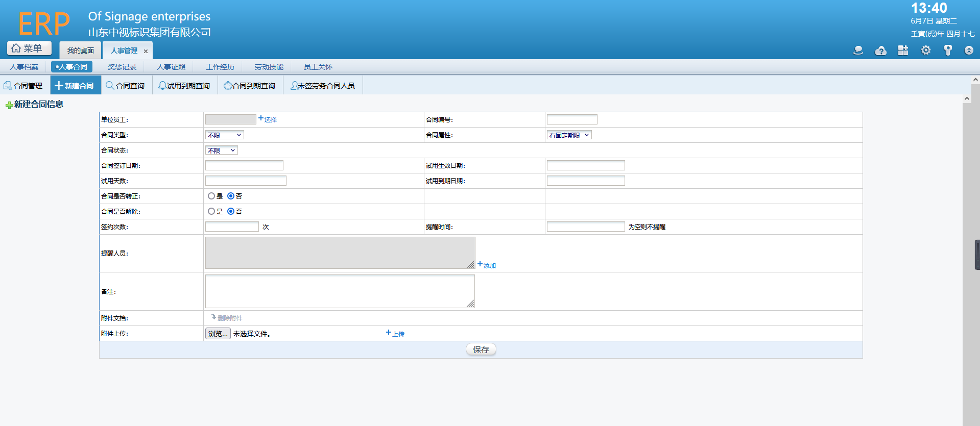This screenshot has width=980, height=426.
Task: Open the 合同状态 dropdown
Action: tap(222, 150)
